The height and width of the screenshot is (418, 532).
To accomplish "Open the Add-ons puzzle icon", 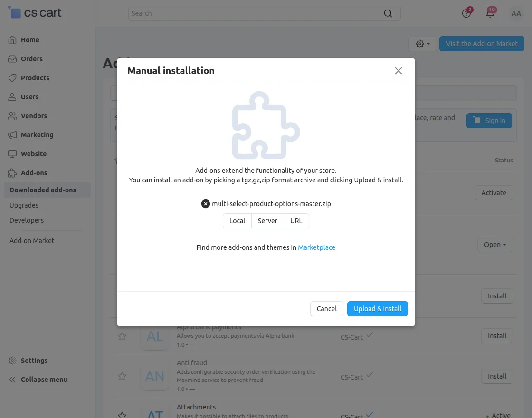I will (x=12, y=173).
